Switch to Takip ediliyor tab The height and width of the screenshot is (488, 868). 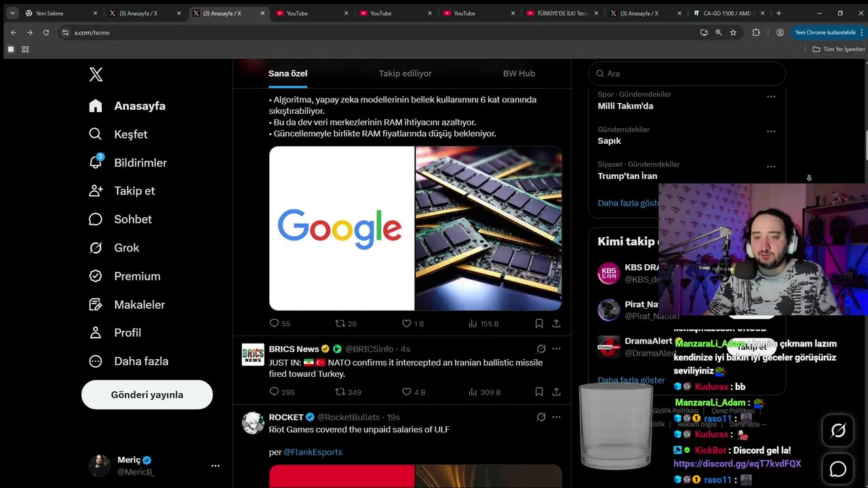405,73
